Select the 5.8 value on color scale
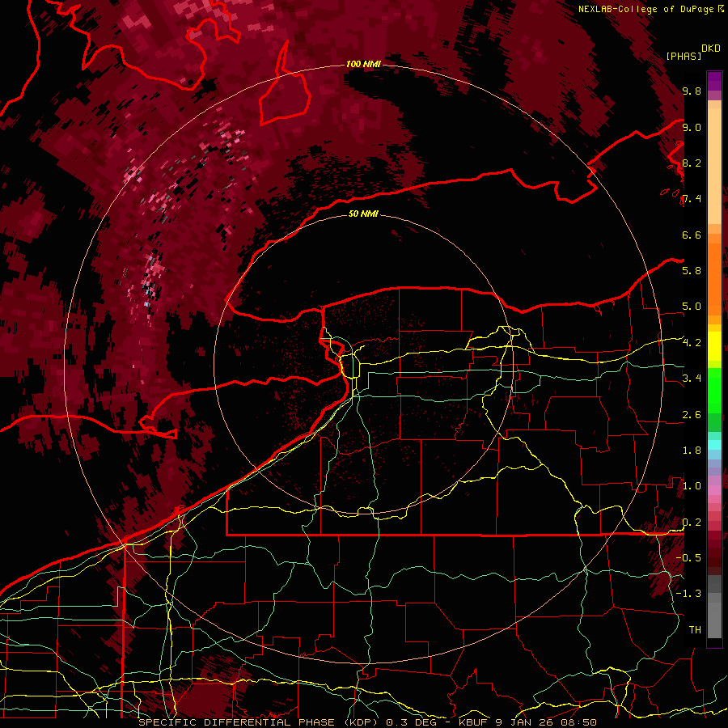728x728 pixels. (692, 270)
